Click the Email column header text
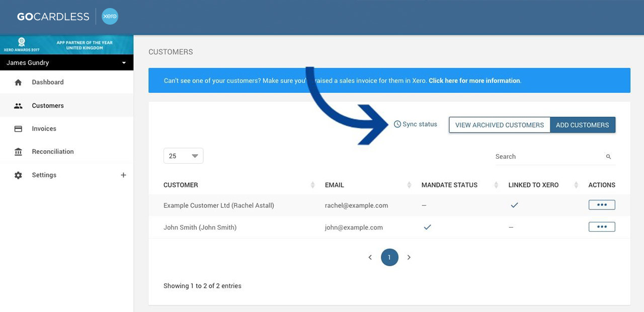Viewport: 644px width, 312px height. pos(335,185)
